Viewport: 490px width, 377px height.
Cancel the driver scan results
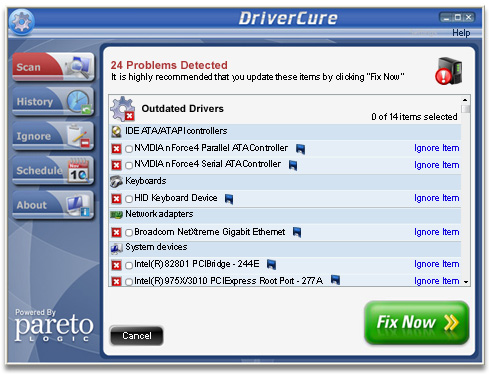click(137, 336)
